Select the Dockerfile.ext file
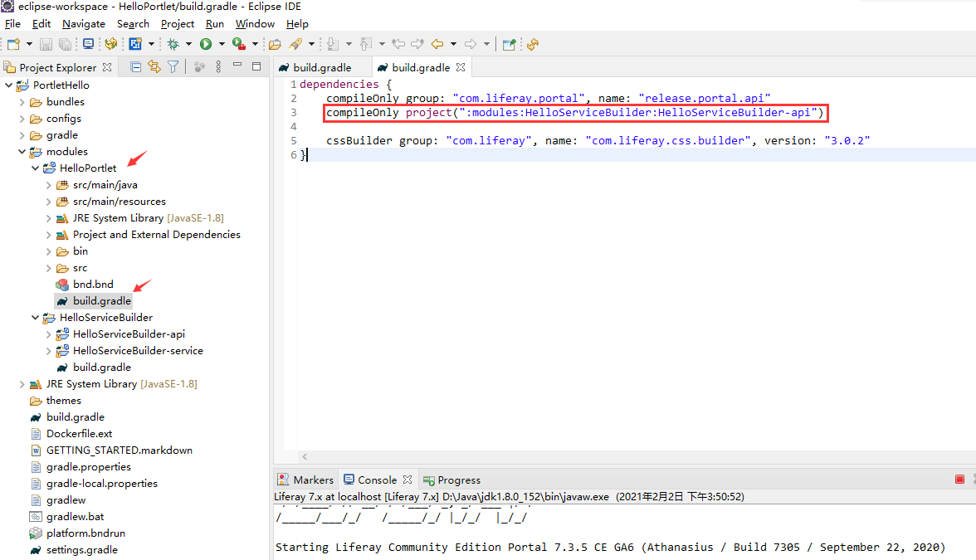The image size is (976, 560). pyautogui.click(x=79, y=434)
